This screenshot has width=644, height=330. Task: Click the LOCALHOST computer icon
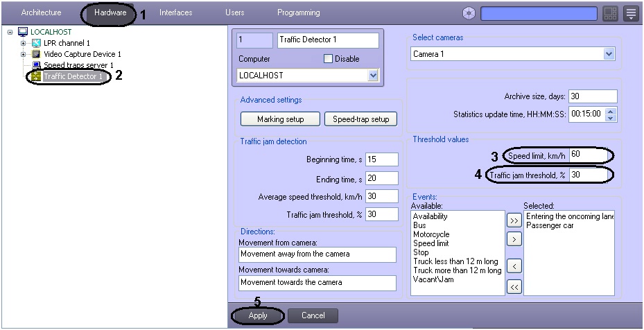[23, 32]
